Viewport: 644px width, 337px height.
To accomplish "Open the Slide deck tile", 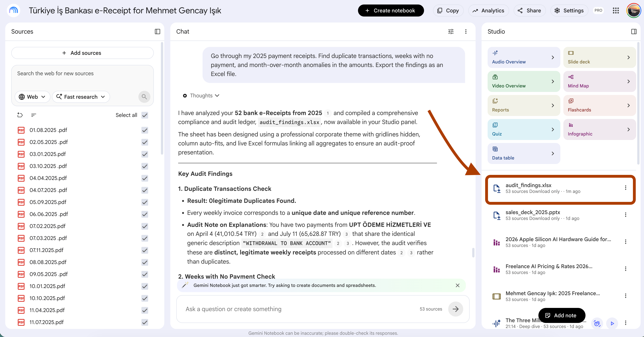I will pos(599,57).
